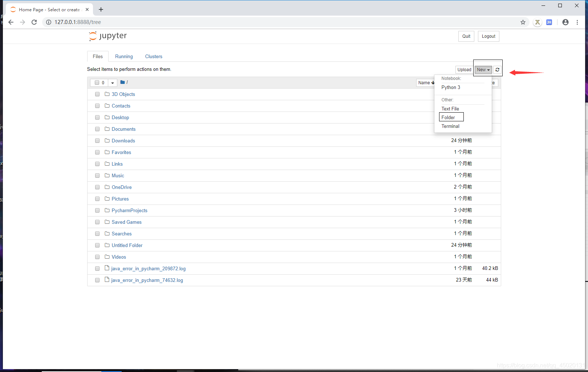Click the 40.2 kB file size cell
Image resolution: width=588 pixels, height=372 pixels.
pyautogui.click(x=490, y=268)
